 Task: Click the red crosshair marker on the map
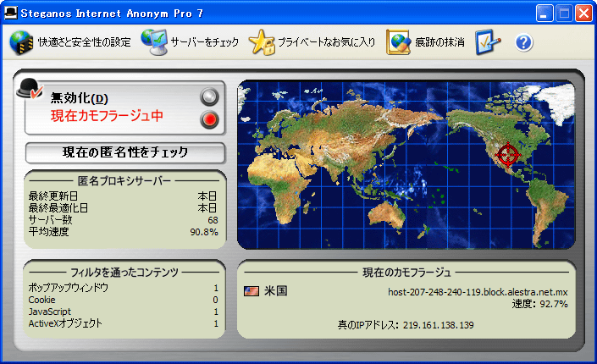coord(507,154)
